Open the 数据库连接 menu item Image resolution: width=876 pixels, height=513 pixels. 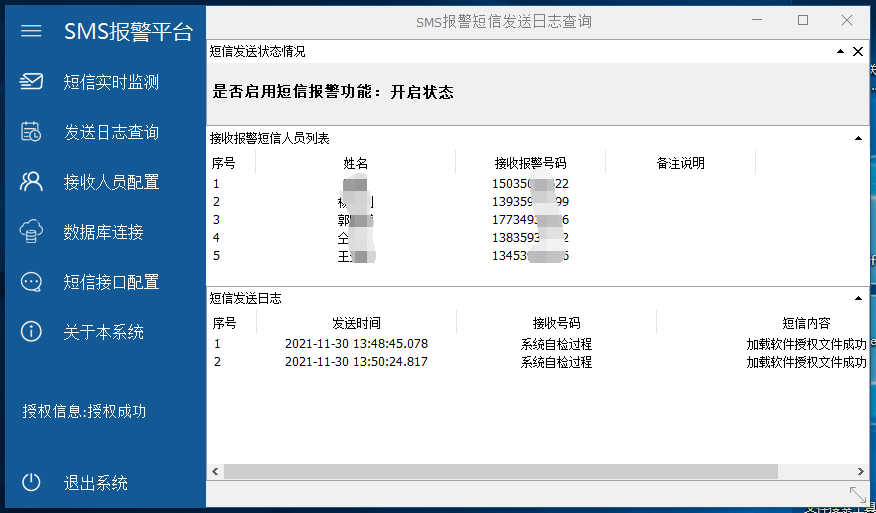tap(104, 232)
